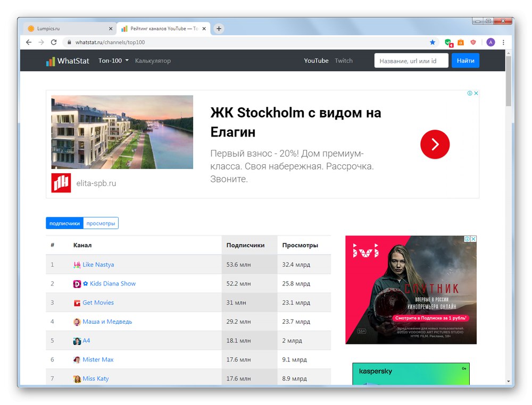The height and width of the screenshot is (405, 532).
Task: Click the padlock site info icon
Action: point(69,42)
